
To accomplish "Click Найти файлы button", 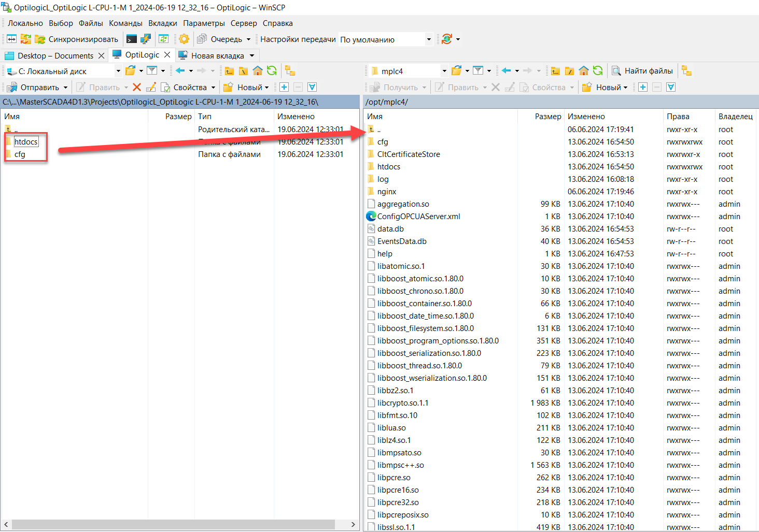I will click(x=642, y=70).
